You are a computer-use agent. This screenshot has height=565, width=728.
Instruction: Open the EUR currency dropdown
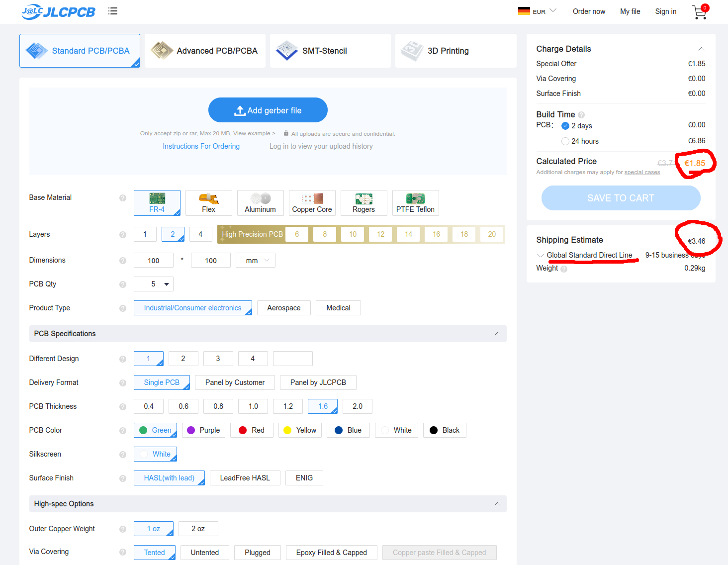pyautogui.click(x=538, y=11)
